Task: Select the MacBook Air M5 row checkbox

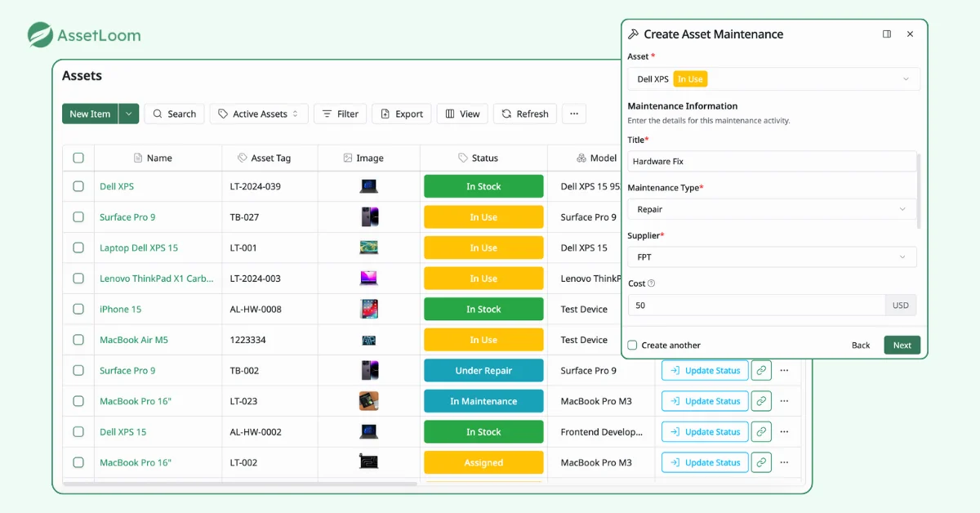Action: coord(78,340)
